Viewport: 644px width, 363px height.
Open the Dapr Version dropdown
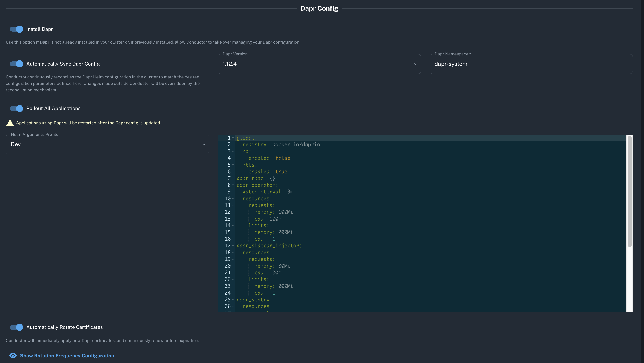(x=319, y=64)
